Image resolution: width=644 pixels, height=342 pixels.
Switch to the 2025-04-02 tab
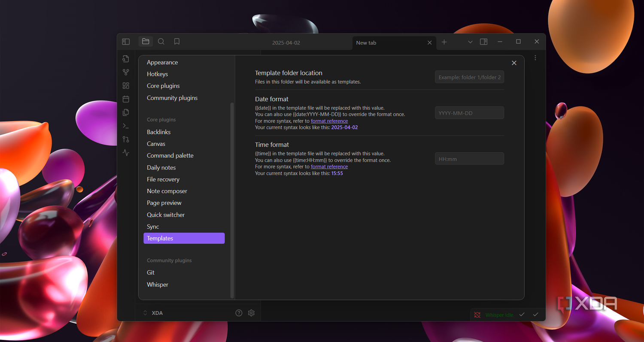[x=286, y=43]
